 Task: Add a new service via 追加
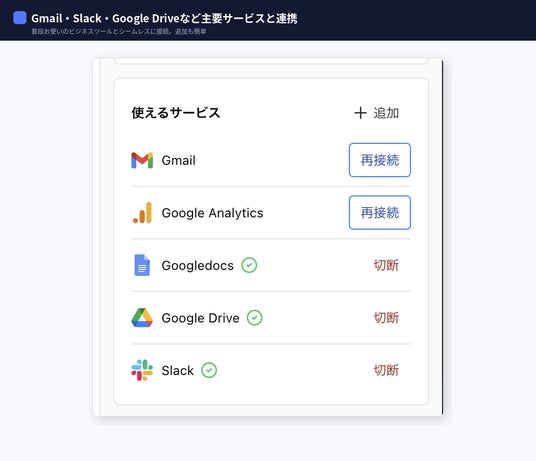pos(377,113)
